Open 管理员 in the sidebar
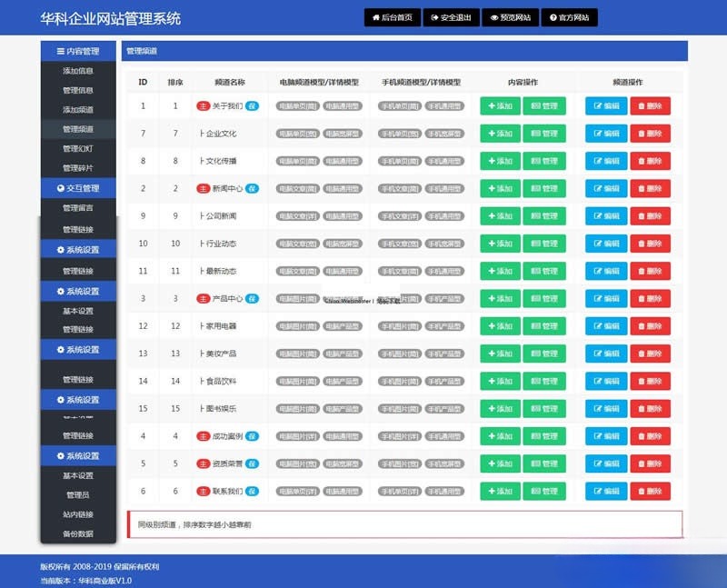The width and height of the screenshot is (727, 588). (78, 495)
